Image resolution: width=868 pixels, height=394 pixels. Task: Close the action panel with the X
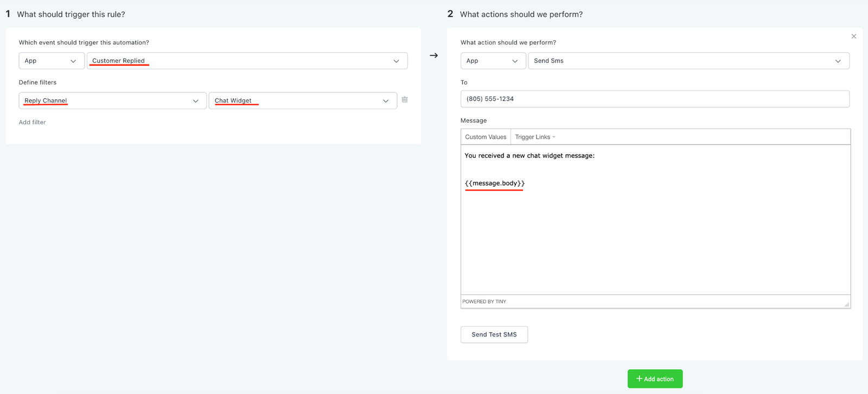pos(853,36)
